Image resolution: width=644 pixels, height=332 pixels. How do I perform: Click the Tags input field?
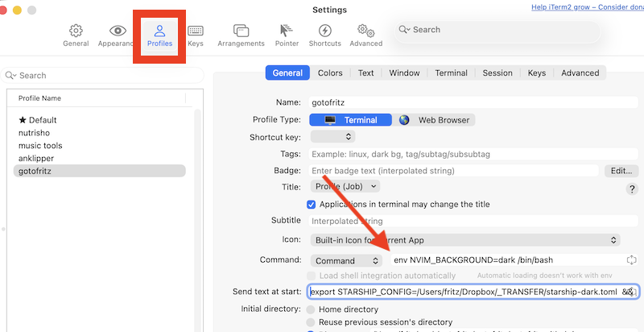pyautogui.click(x=473, y=155)
